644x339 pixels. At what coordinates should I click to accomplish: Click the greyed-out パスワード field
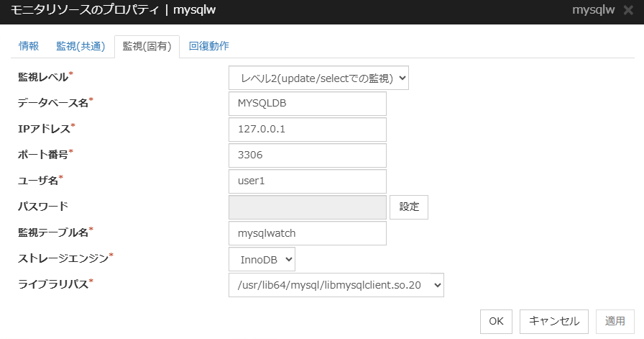(307, 207)
